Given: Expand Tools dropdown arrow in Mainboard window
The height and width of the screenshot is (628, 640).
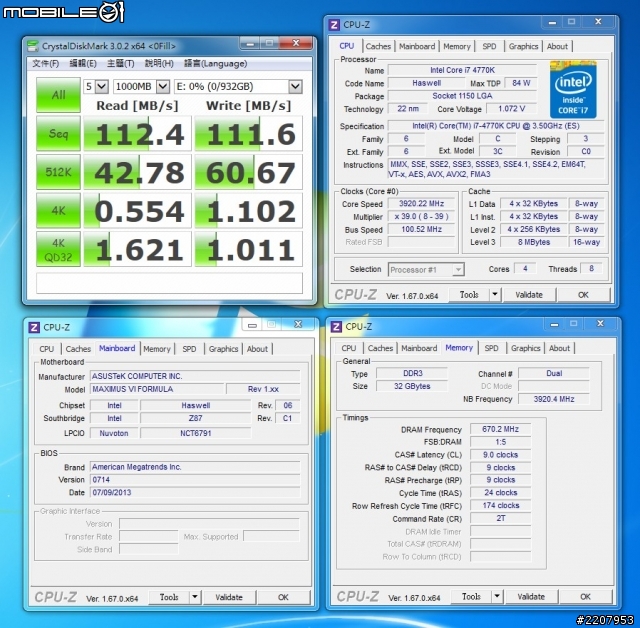Looking at the screenshot, I should (x=195, y=597).
